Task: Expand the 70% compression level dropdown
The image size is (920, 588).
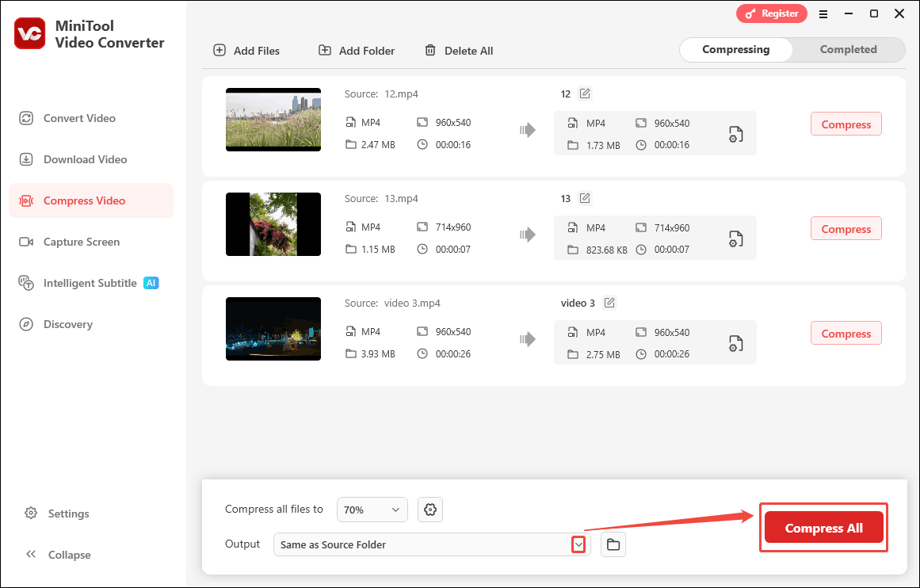Action: tap(372, 510)
